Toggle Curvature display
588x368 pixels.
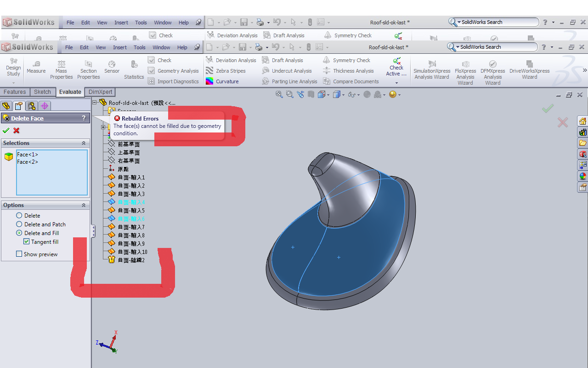222,81
